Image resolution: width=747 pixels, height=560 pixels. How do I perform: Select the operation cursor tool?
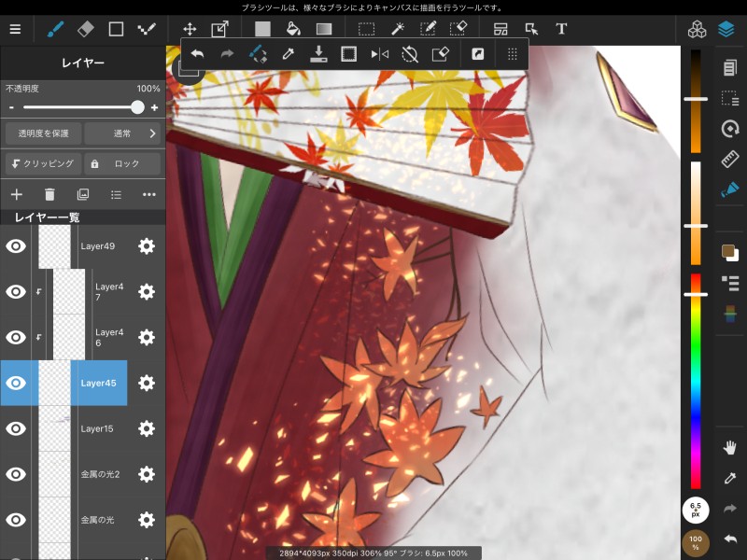click(x=531, y=29)
